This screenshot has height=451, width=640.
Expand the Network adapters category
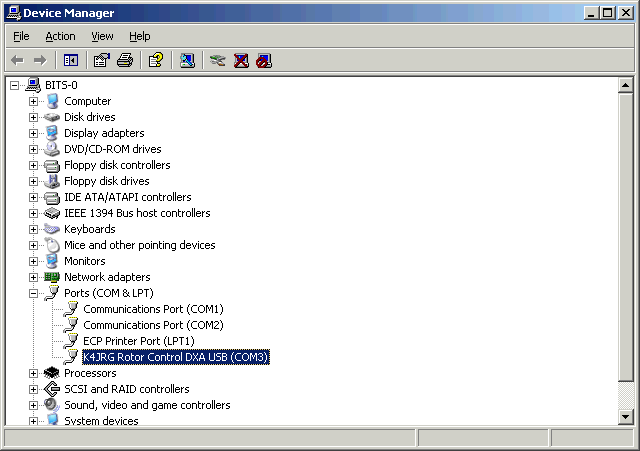coord(33,277)
